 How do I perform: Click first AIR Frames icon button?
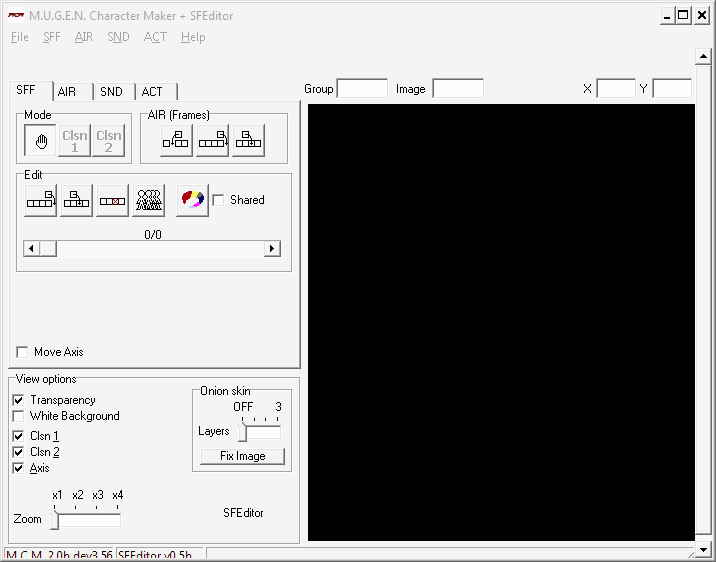pos(176,141)
